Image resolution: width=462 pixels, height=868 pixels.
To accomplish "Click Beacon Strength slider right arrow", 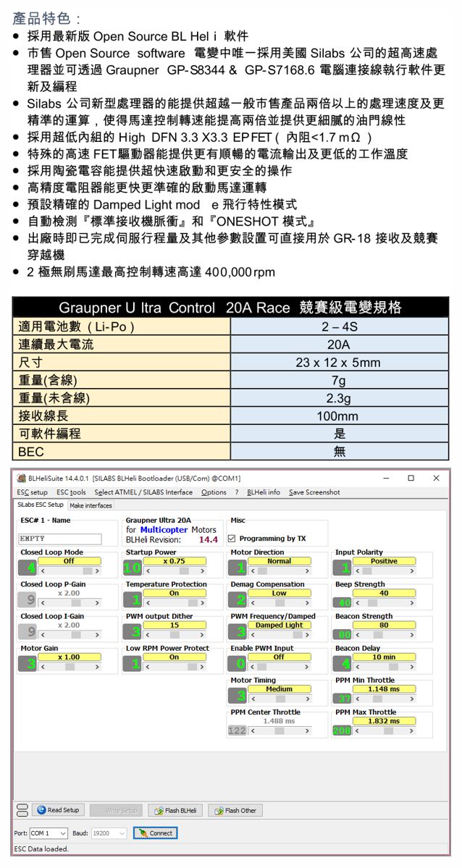I will click(x=413, y=634).
